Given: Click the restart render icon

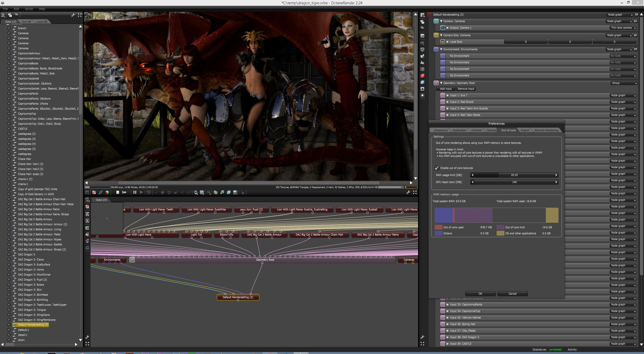Looking at the screenshot, I should (x=124, y=192).
